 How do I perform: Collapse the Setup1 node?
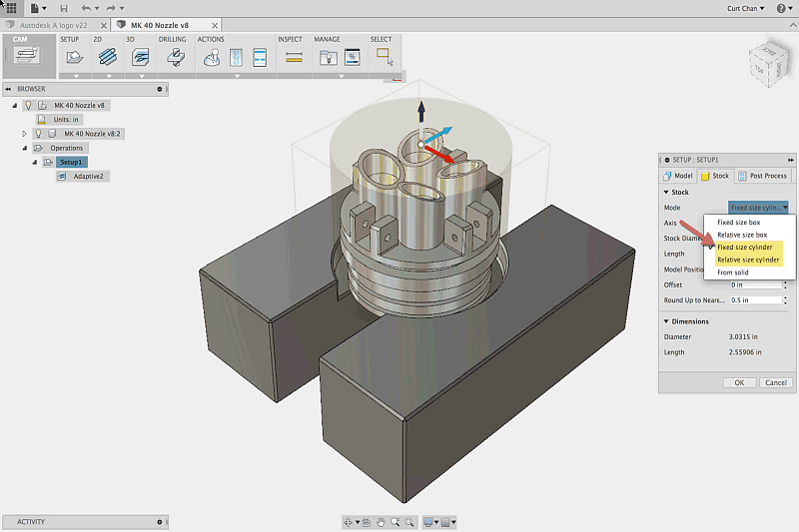pyautogui.click(x=35, y=163)
